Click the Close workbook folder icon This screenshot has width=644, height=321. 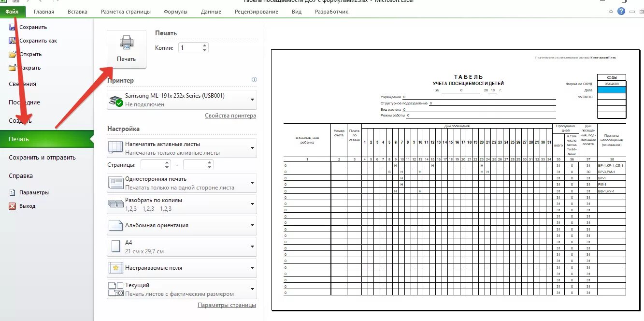coord(13,68)
